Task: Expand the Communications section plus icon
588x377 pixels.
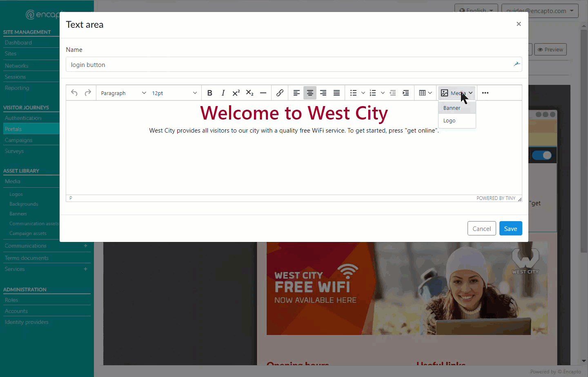Action: (85, 246)
